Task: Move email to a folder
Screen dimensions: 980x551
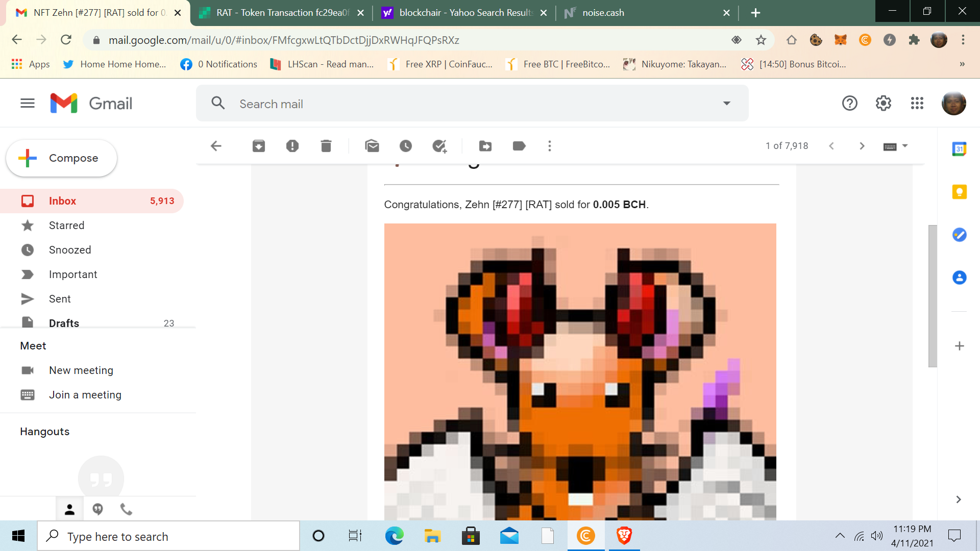Action: pos(485,146)
